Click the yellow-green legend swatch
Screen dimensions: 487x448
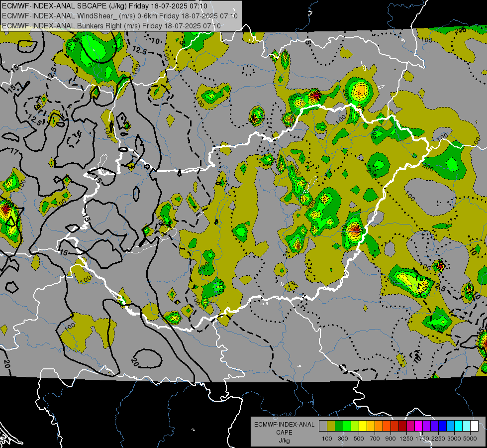(355, 426)
